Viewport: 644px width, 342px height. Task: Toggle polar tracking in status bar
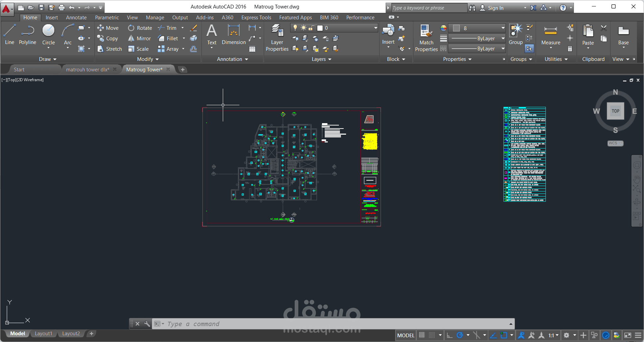point(460,335)
